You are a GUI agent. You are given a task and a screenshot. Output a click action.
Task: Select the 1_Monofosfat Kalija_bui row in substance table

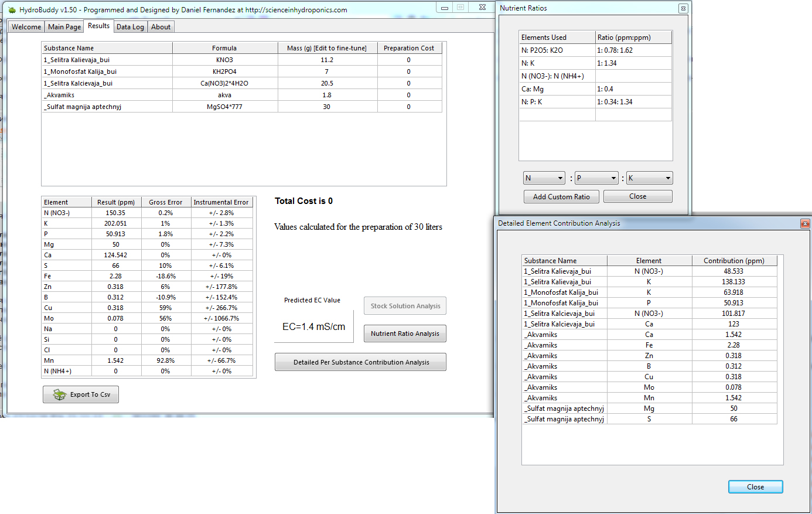tap(242, 72)
